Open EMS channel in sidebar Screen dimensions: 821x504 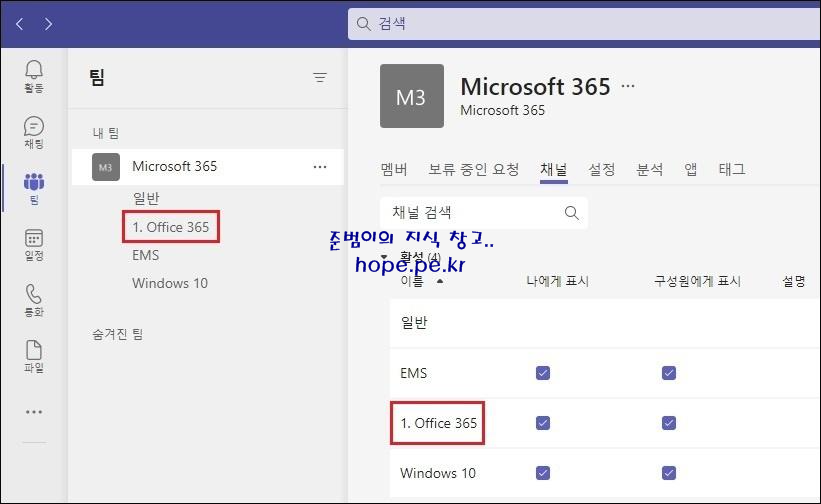pyautogui.click(x=146, y=255)
